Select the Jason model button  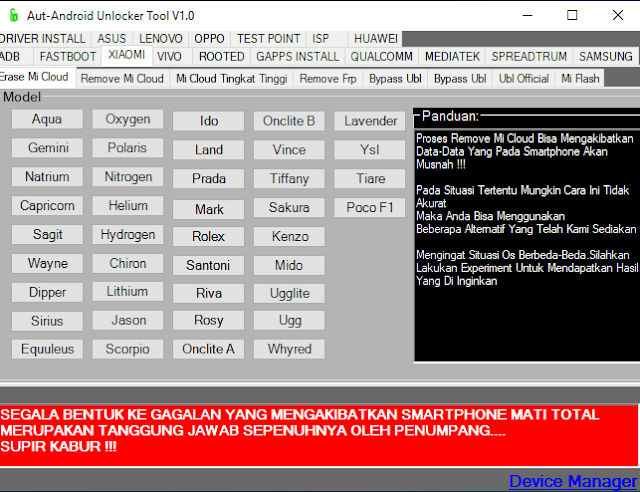point(128,321)
